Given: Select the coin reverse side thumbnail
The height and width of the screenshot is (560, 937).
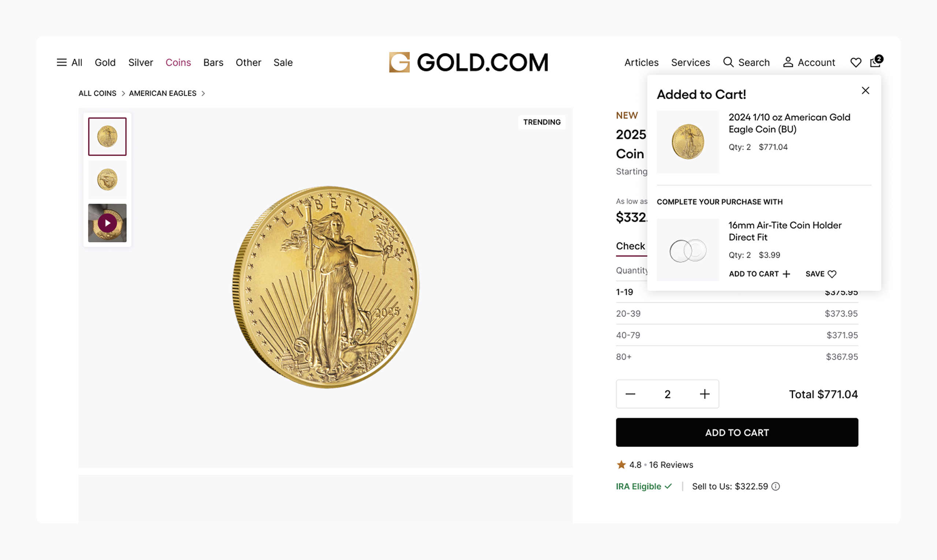Looking at the screenshot, I should (107, 180).
